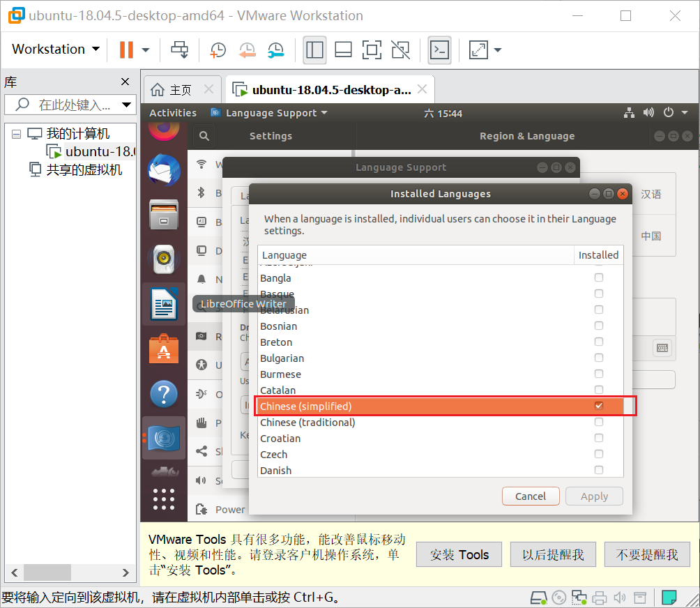Click library scrollbar right arrow
Viewport: 700px width, 608px height.
pos(125,572)
